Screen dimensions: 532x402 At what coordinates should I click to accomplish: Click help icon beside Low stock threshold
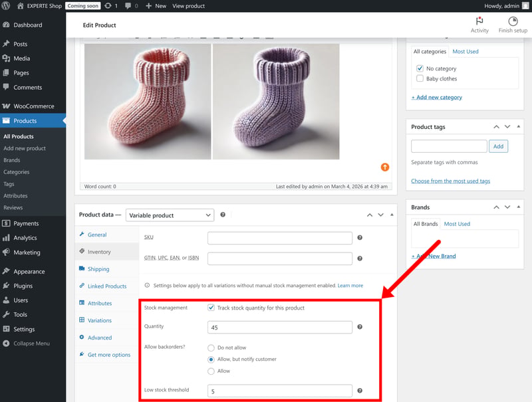point(360,391)
